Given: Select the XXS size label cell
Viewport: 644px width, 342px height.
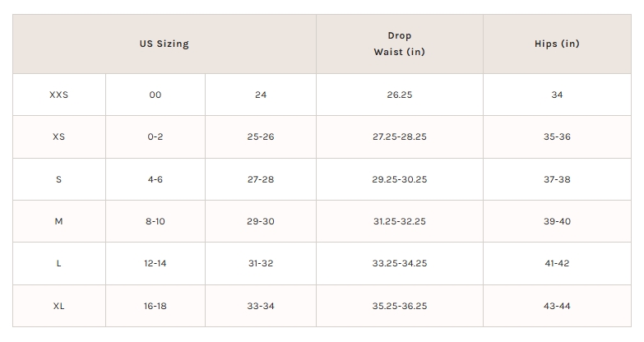Looking at the screenshot, I should click(x=58, y=95).
